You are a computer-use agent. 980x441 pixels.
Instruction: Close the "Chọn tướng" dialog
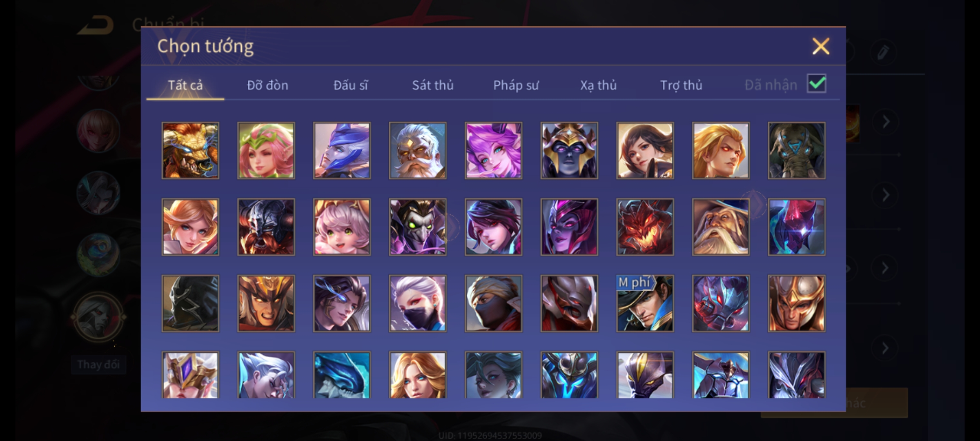(x=821, y=46)
